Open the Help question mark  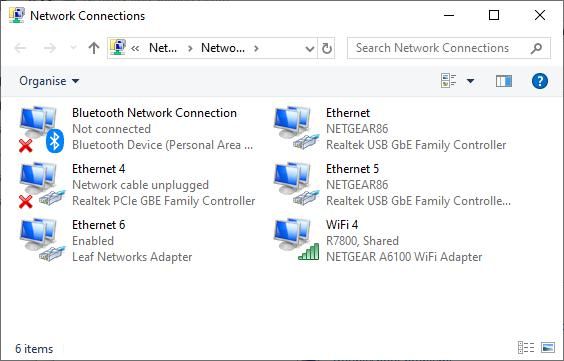(540, 81)
